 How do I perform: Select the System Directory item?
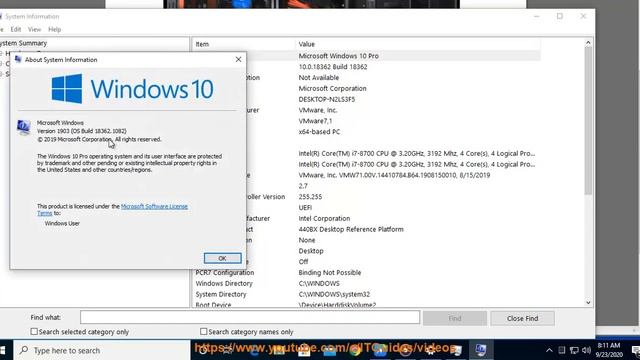click(x=221, y=294)
